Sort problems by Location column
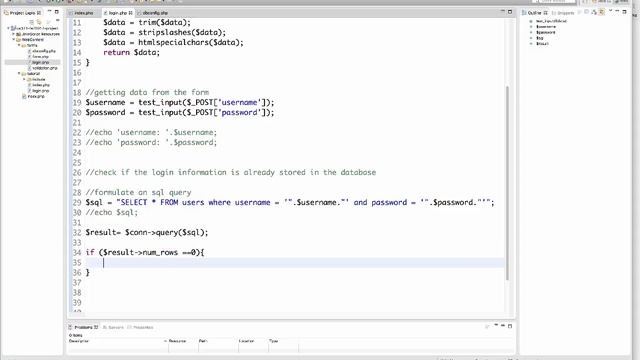The width and height of the screenshot is (640, 360). tap(253, 341)
